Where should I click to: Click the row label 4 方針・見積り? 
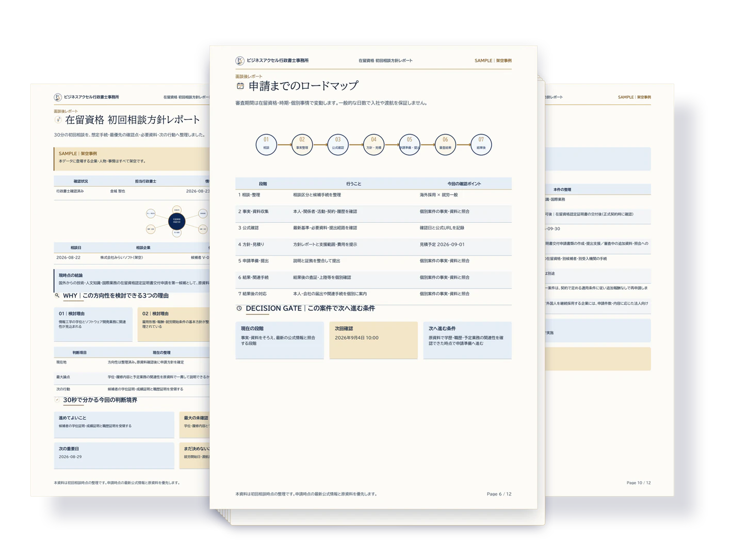click(251, 244)
